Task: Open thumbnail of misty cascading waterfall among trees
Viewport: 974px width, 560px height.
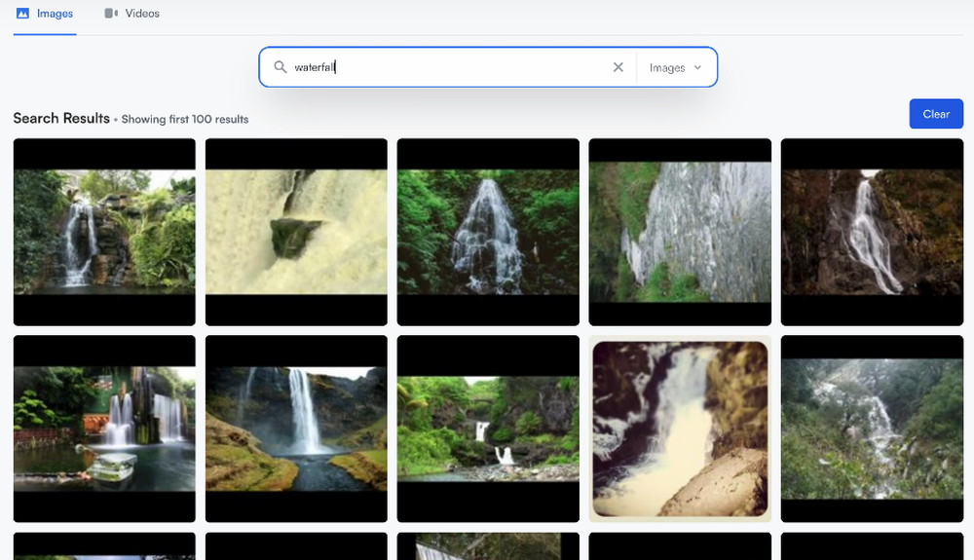Action: pyautogui.click(x=872, y=429)
